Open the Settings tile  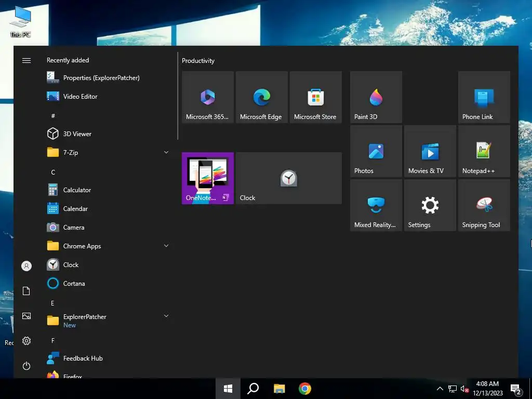pyautogui.click(x=430, y=205)
